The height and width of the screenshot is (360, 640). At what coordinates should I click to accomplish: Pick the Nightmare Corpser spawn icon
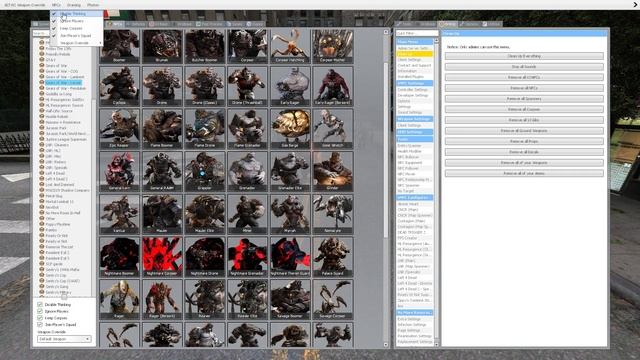pyautogui.click(x=162, y=257)
